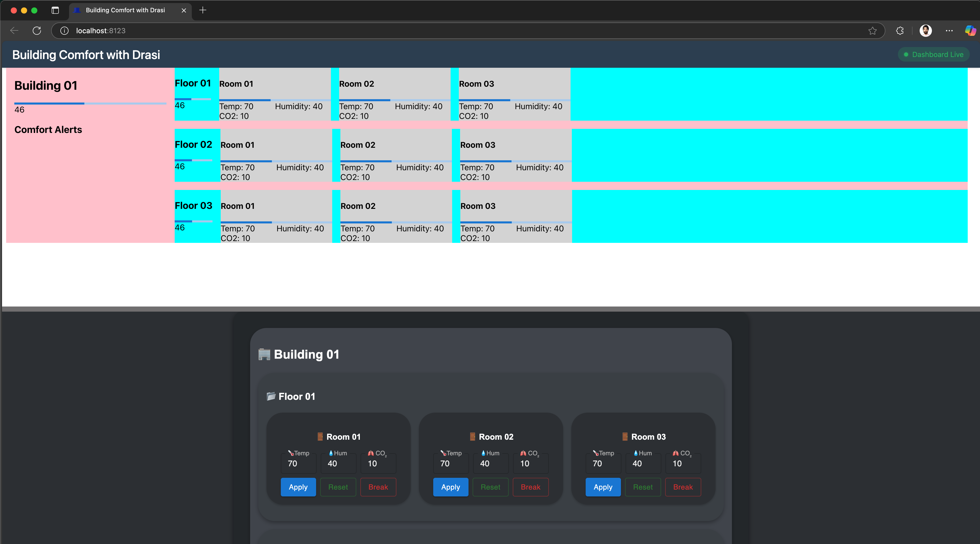Click the folder icon next to Floor 01 label
The width and height of the screenshot is (980, 544).
tap(271, 396)
